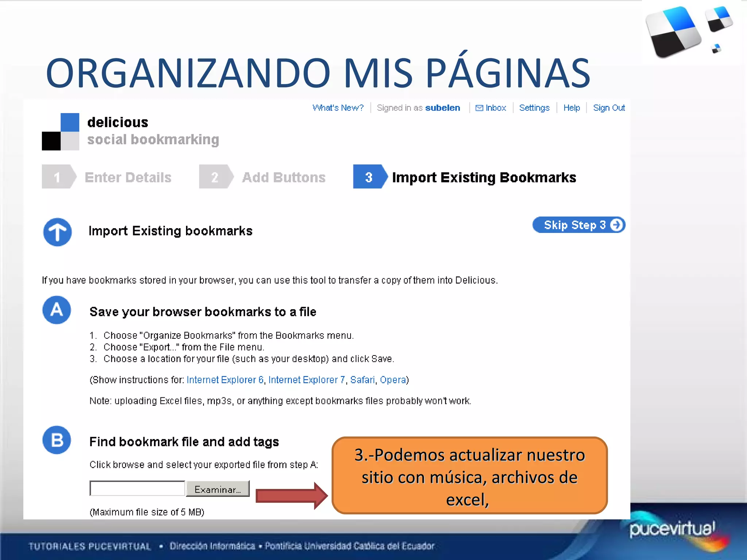This screenshot has height=560, width=747.
Task: Click the arrow icon on Skip Step 3
Action: (616, 225)
